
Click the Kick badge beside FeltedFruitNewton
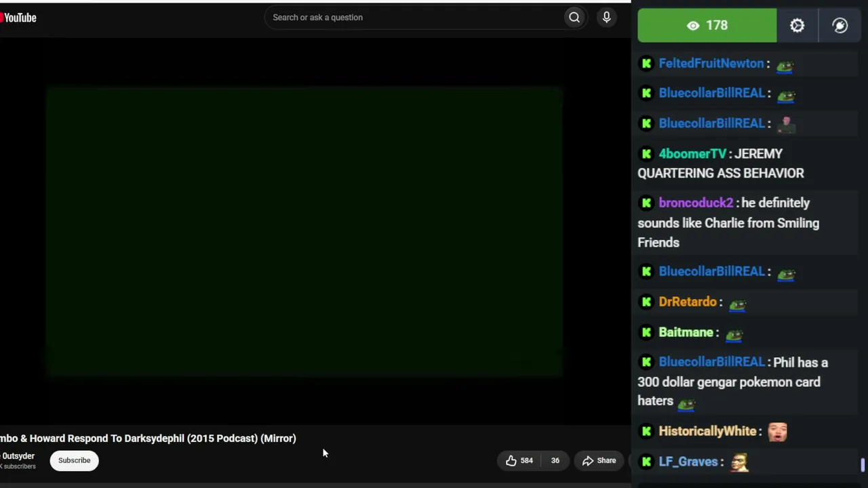pyautogui.click(x=646, y=63)
